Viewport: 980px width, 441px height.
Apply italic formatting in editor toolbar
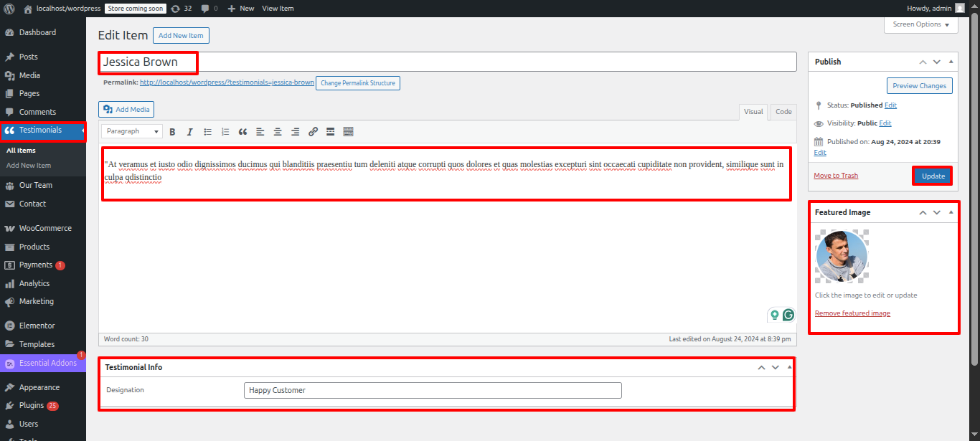[190, 132]
